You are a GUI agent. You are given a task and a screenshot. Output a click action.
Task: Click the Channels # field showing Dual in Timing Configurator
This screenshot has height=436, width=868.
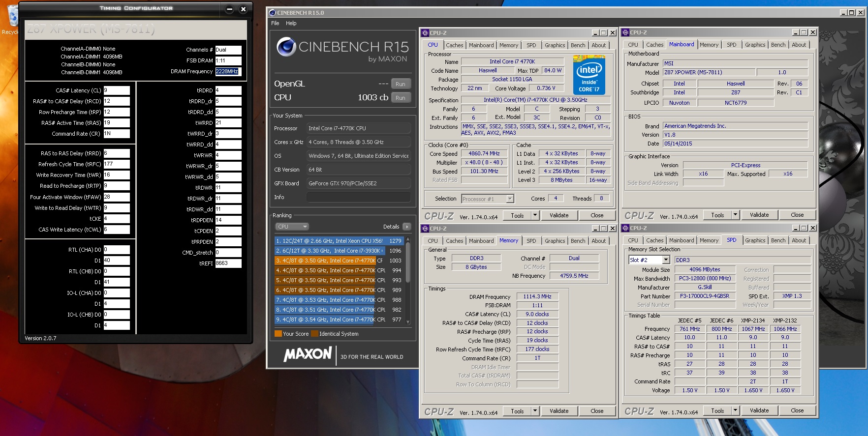pos(228,50)
